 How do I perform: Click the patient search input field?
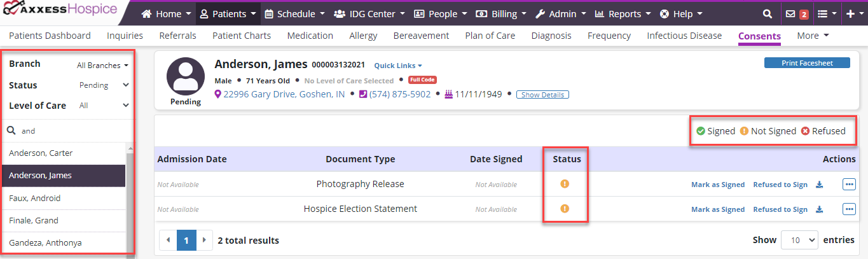click(70, 130)
